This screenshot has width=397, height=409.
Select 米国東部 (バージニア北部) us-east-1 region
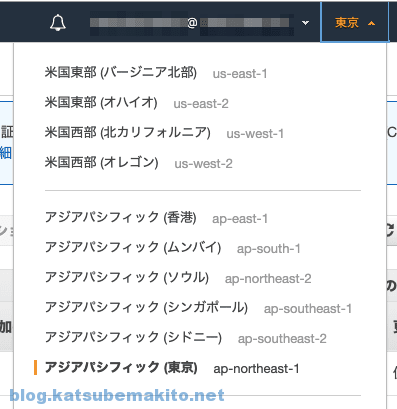point(156,73)
